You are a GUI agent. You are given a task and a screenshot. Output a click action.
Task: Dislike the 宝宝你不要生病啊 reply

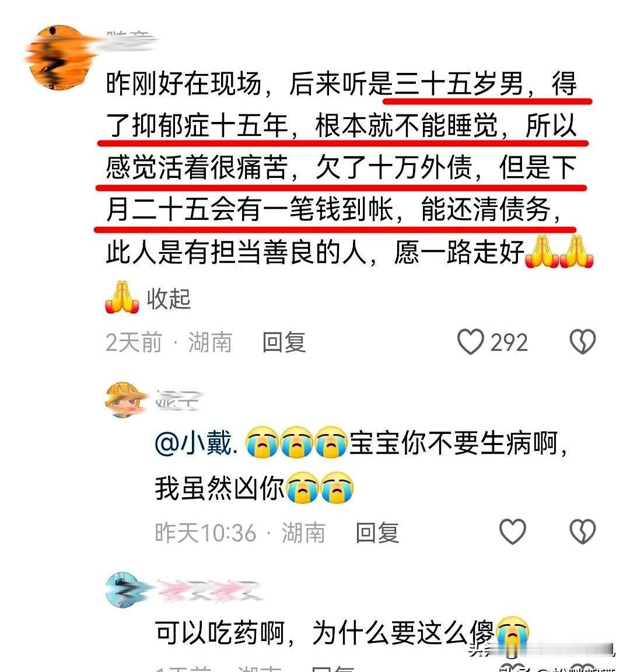coord(582,532)
